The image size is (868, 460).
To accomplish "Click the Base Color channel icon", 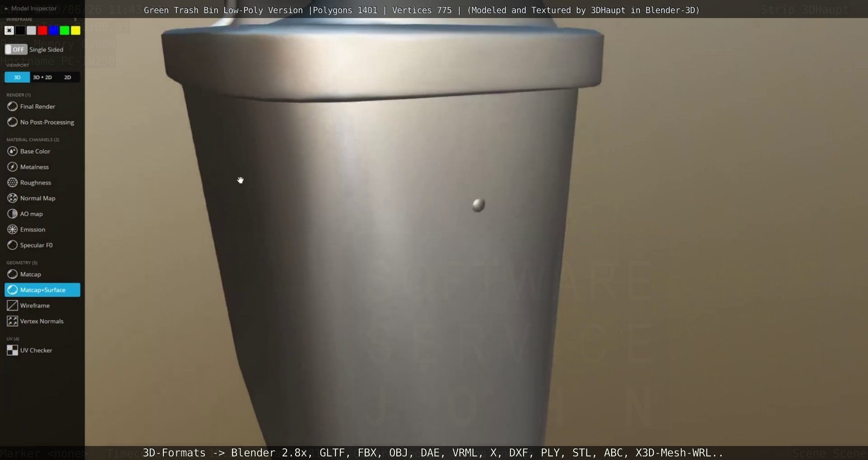I will click(13, 151).
